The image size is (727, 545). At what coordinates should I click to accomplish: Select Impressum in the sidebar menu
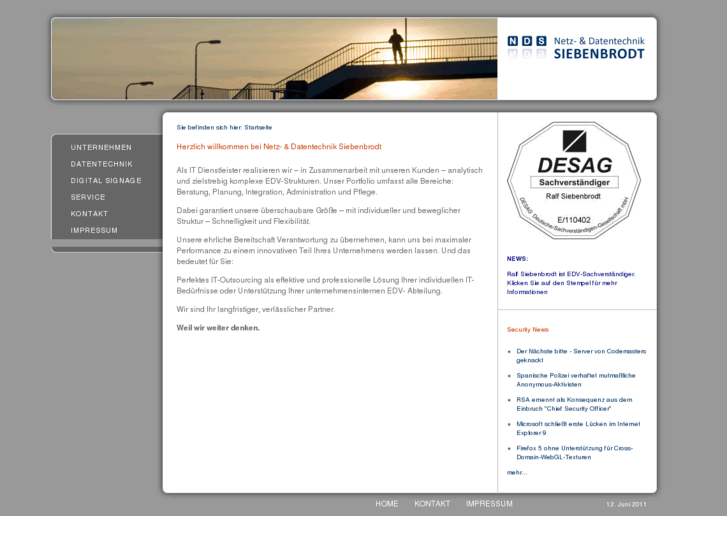(x=94, y=231)
